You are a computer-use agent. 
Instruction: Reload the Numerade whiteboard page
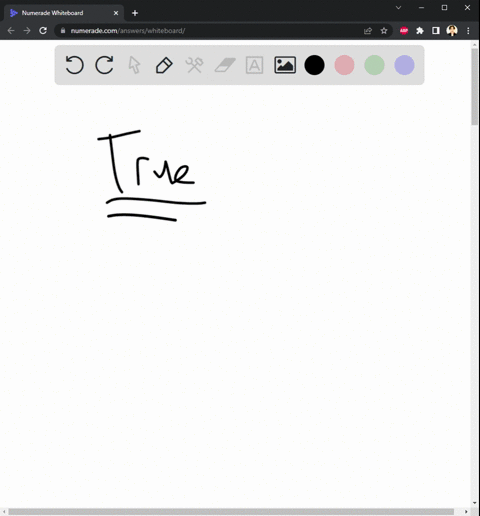(x=43, y=31)
